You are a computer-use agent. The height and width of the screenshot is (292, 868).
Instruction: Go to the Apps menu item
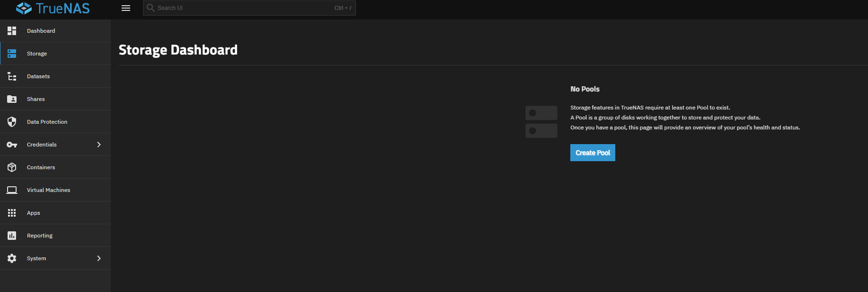point(34,213)
